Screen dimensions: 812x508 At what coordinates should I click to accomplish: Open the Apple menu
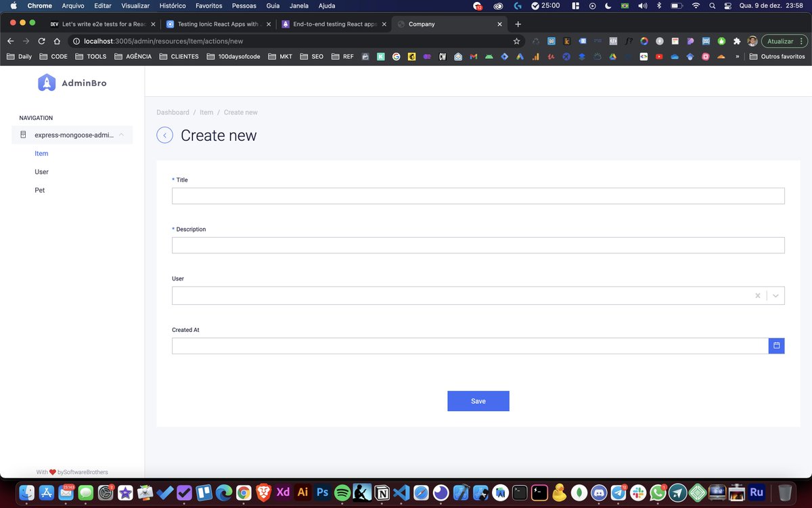click(x=14, y=5)
